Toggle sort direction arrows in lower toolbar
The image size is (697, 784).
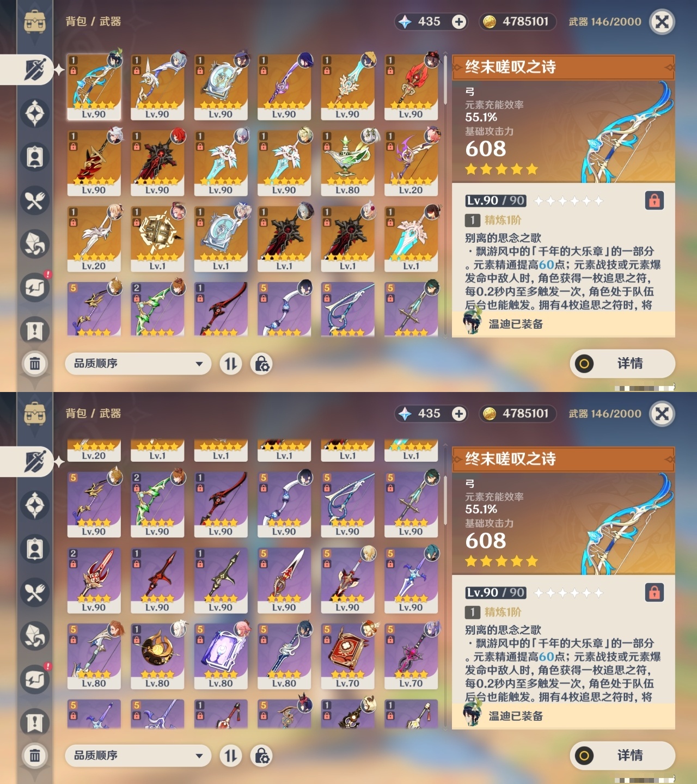231,756
